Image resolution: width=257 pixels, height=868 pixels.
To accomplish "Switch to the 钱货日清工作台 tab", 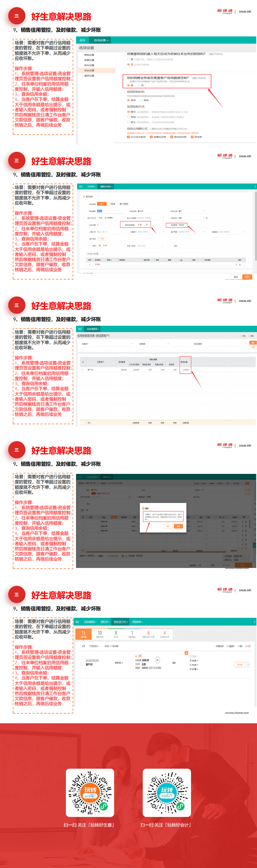I will click(120, 622).
